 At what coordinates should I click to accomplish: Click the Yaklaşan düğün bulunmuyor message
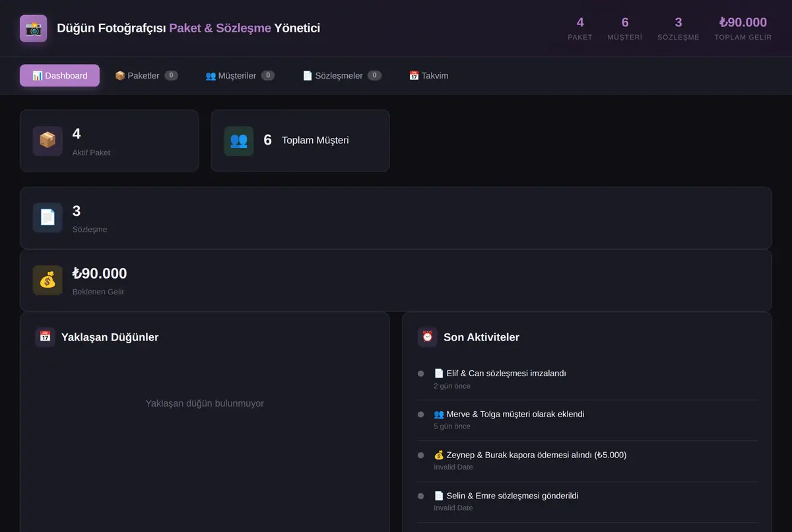click(x=205, y=403)
